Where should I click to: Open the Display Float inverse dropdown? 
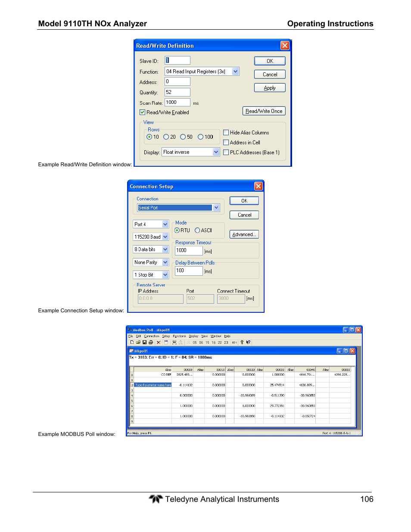216,152
